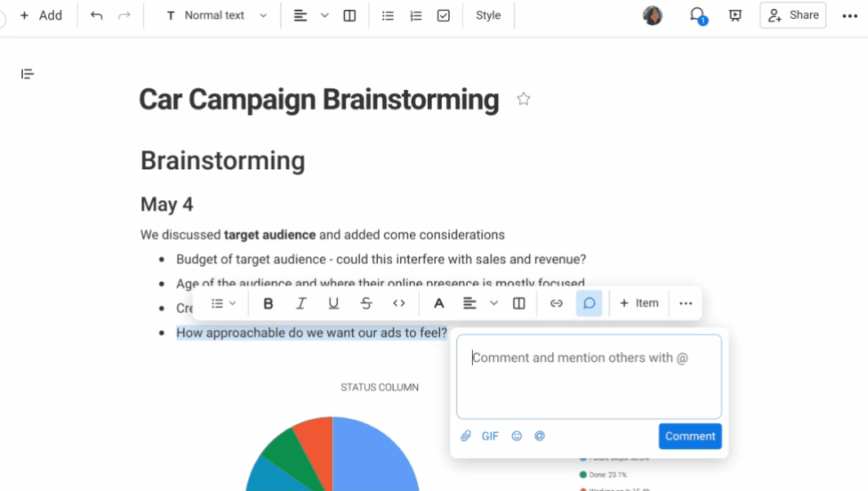Redo the last action
This screenshot has width=868, height=491.
pyautogui.click(x=124, y=16)
